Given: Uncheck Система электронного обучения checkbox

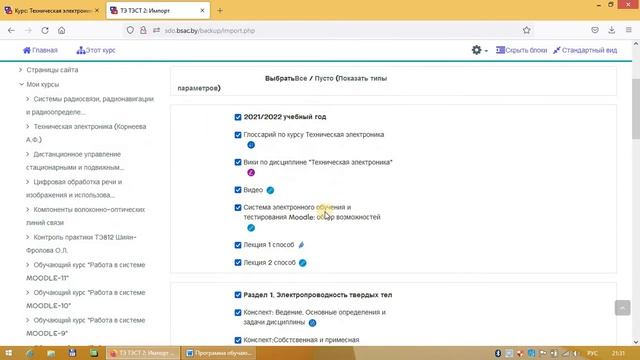Looking at the screenshot, I should (x=238, y=208).
